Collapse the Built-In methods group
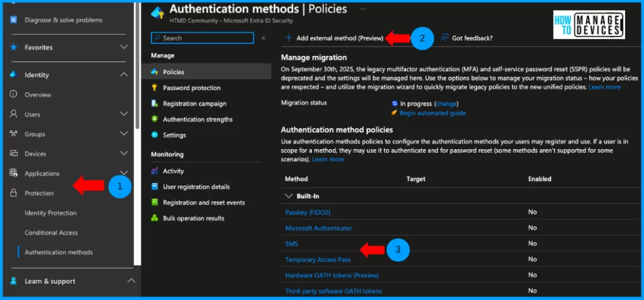This screenshot has width=644, height=300. (x=288, y=196)
